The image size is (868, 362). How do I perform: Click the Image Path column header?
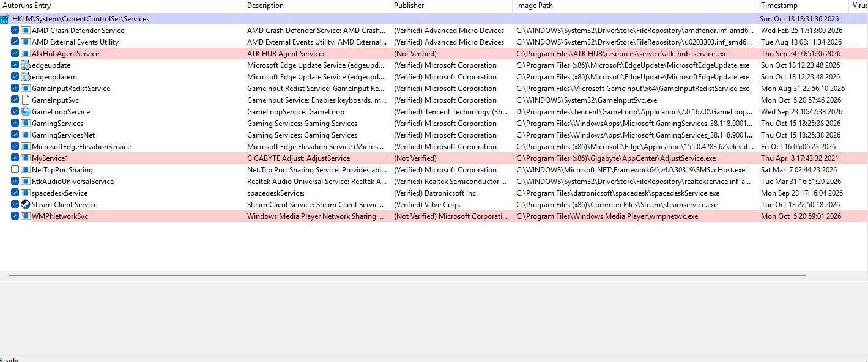click(x=634, y=6)
